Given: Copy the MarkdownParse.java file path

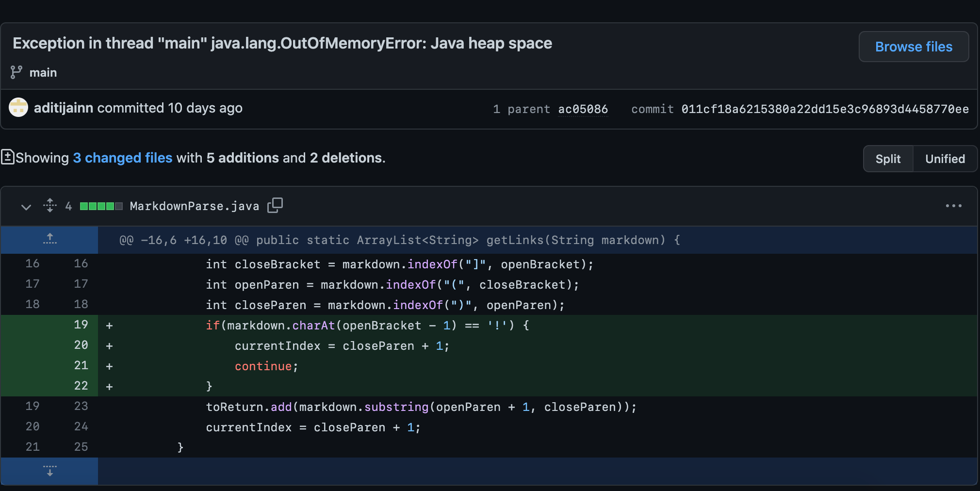Looking at the screenshot, I should (x=275, y=206).
